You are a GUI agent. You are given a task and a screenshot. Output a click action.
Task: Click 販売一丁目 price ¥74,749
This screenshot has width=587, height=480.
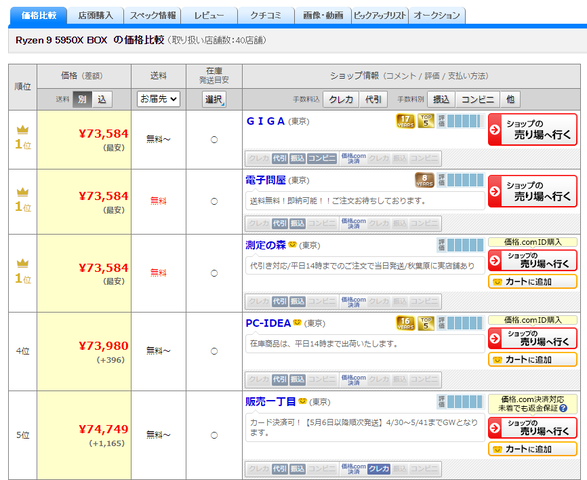[x=104, y=429]
